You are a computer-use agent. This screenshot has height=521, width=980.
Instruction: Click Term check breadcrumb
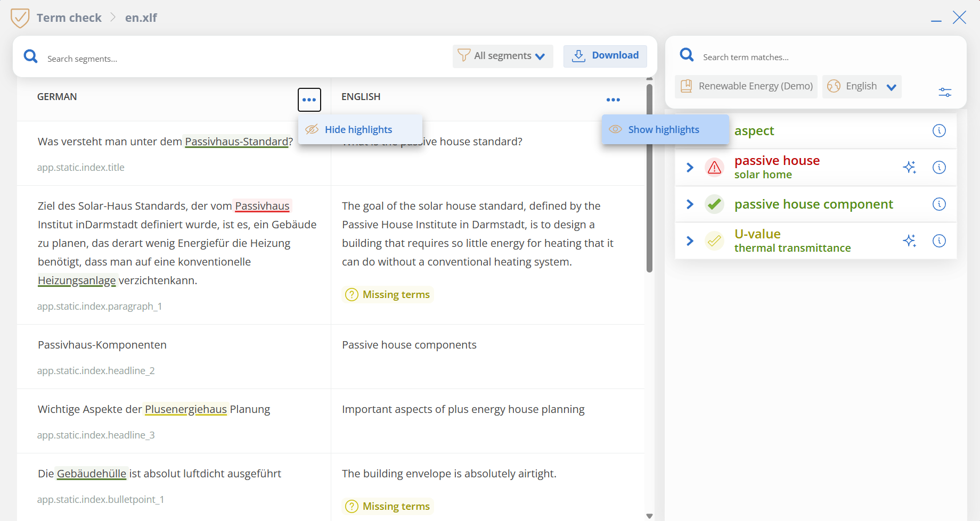click(69, 18)
